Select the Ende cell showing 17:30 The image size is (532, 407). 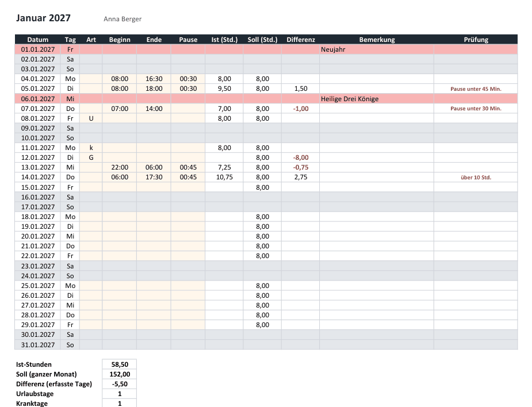[x=154, y=177]
